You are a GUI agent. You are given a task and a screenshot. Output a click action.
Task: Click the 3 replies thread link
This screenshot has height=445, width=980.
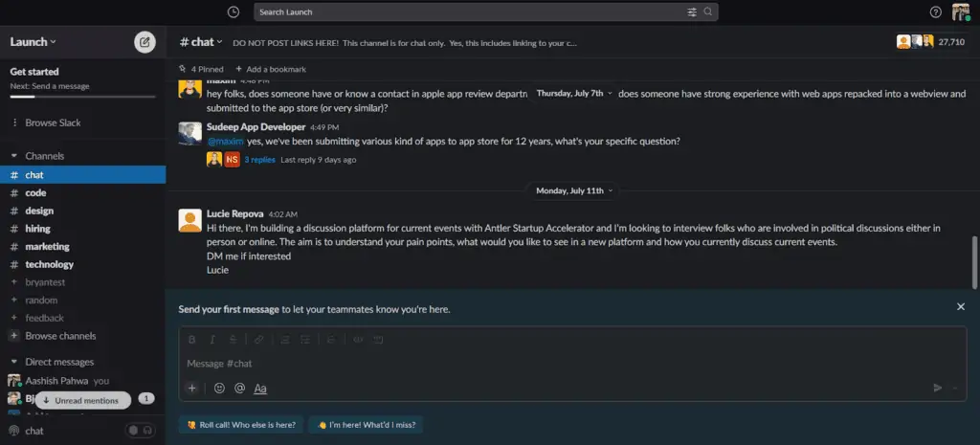[259, 160]
